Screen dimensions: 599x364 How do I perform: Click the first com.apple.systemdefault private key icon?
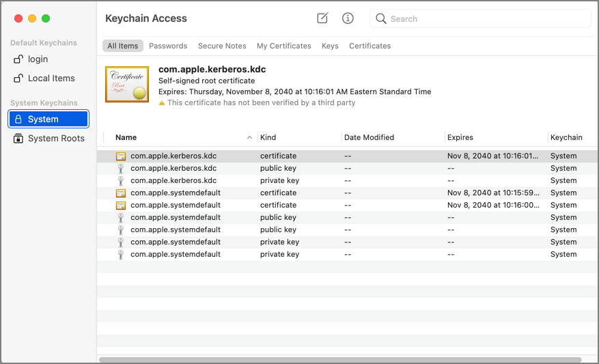click(x=121, y=242)
